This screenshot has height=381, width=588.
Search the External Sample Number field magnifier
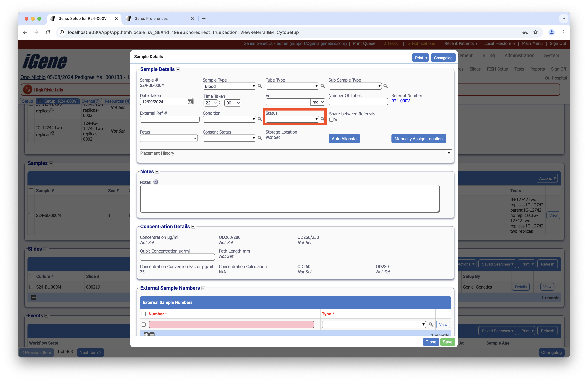431,325
